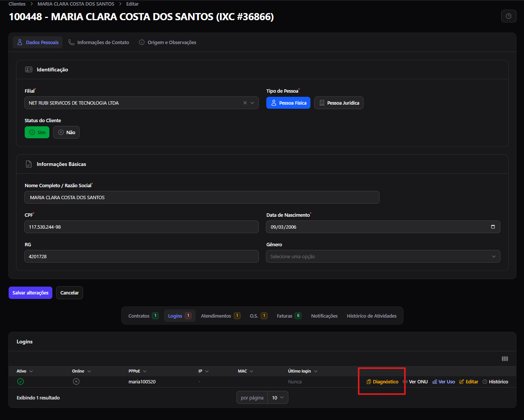Open the Filial dropdown chevron

252,103
